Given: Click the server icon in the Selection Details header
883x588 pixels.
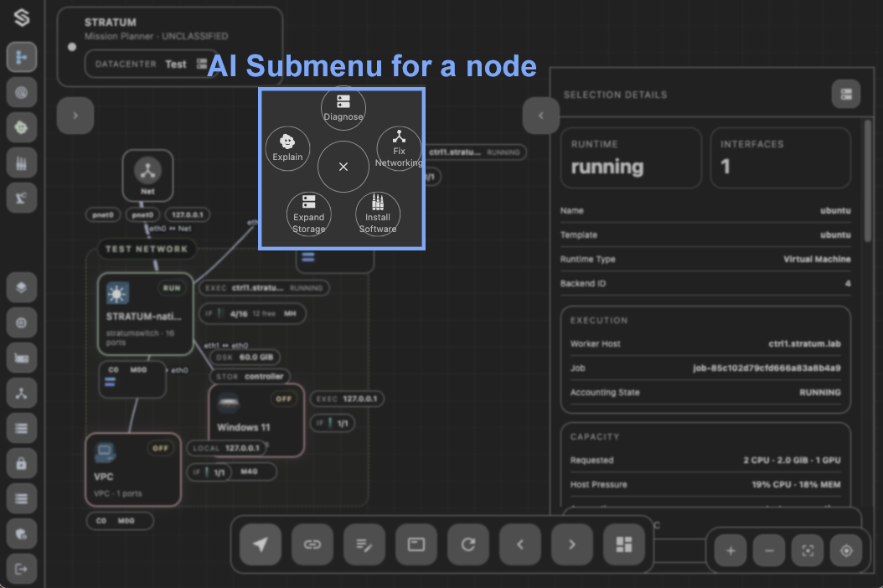Looking at the screenshot, I should (x=846, y=94).
